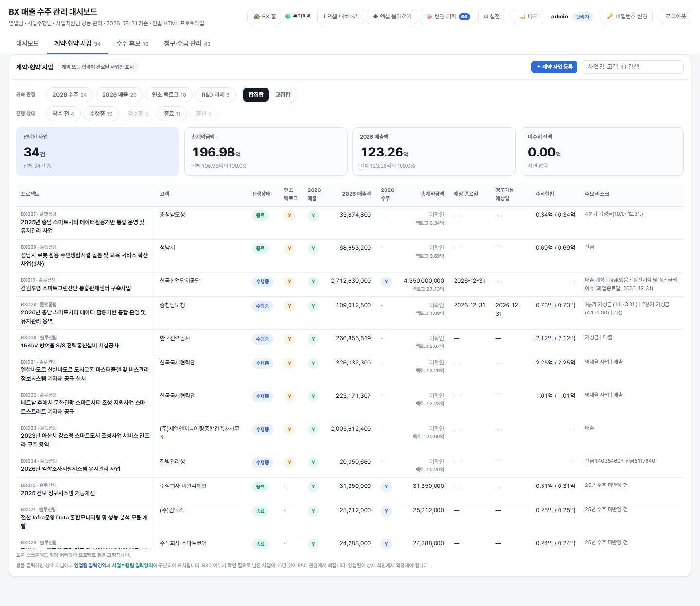Filter by 수행중 19 status chip

pyautogui.click(x=101, y=114)
